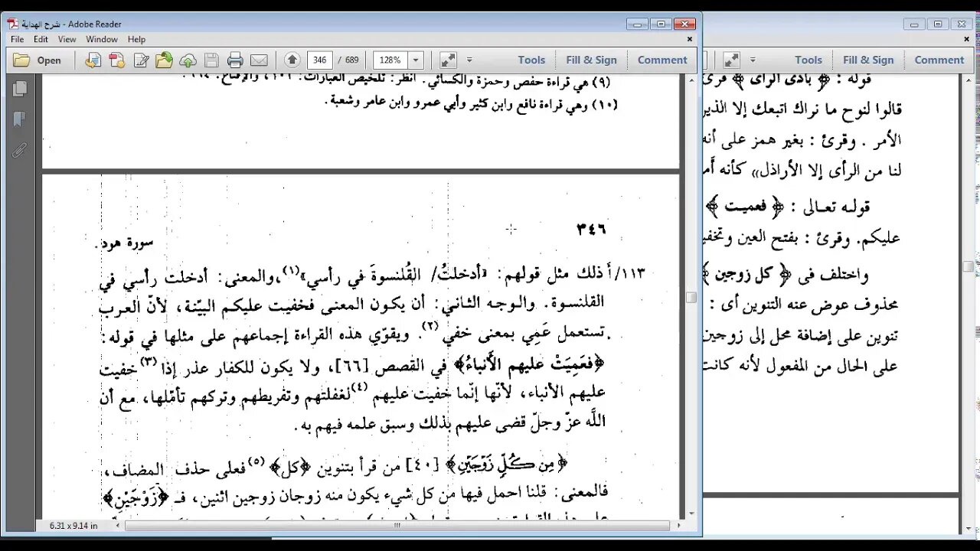The width and height of the screenshot is (980, 551).
Task: Click the Adobe Reader title bar icon
Action: pos(13,24)
